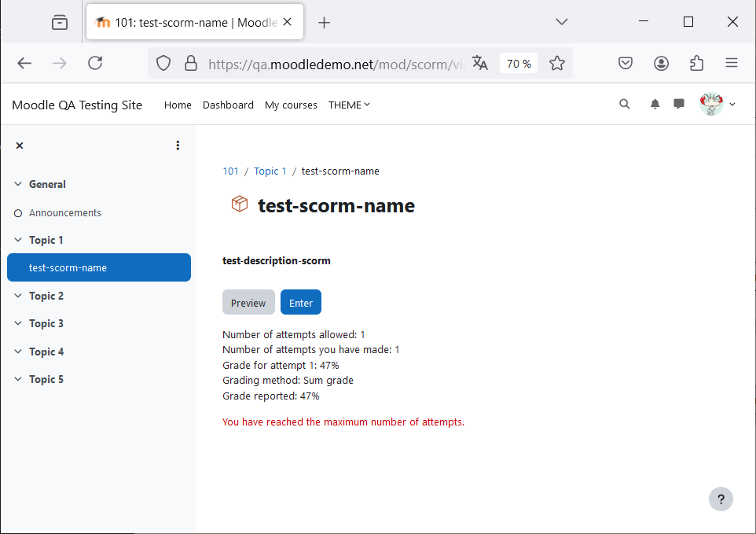Click the URL address field

(x=336, y=64)
